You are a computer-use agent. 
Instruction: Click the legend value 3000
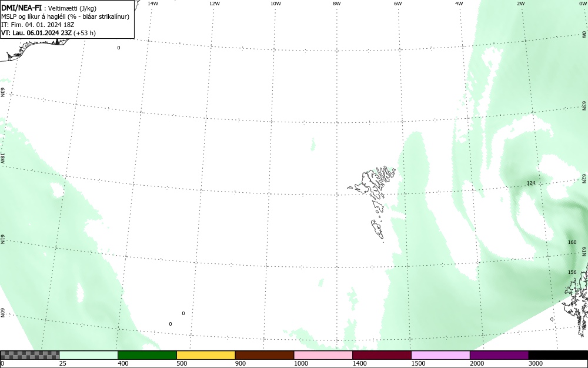click(x=536, y=363)
